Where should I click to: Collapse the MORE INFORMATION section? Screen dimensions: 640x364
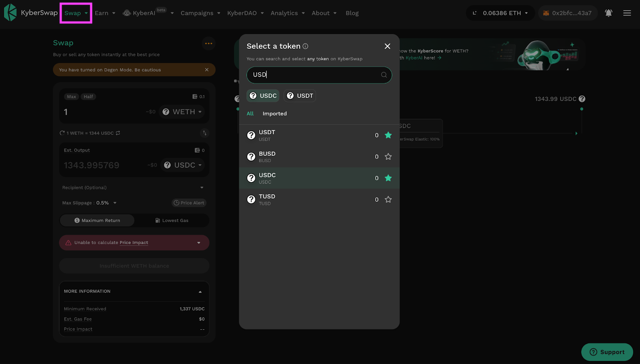(200, 292)
